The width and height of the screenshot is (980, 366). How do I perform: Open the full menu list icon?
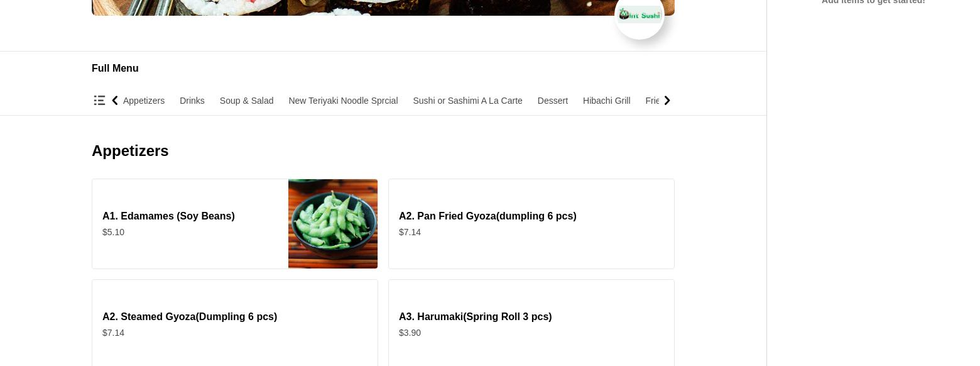tap(99, 101)
